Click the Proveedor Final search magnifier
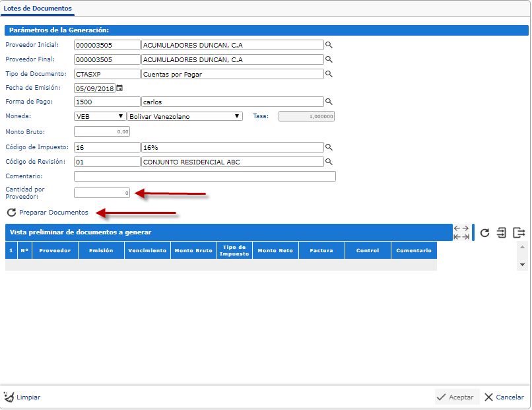This screenshot has height=410, width=532. click(x=329, y=59)
